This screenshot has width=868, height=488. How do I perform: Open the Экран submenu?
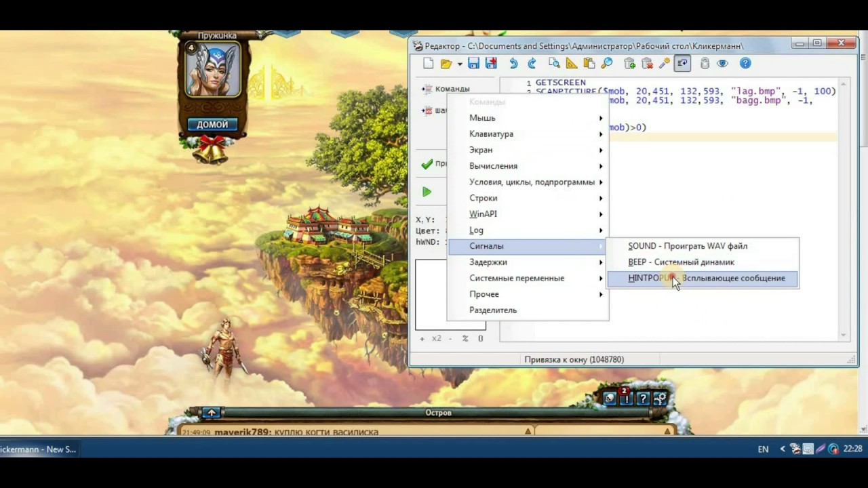coord(528,150)
